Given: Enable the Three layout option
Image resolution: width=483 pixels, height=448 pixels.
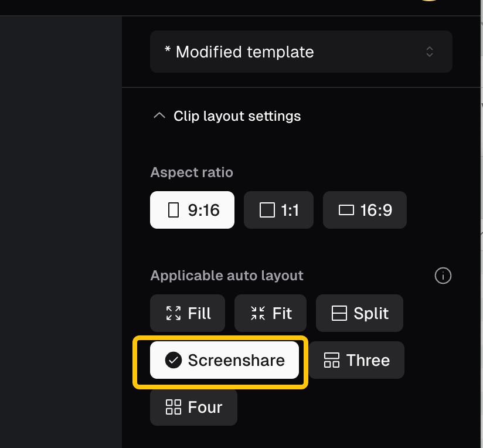Looking at the screenshot, I should click(x=357, y=360).
